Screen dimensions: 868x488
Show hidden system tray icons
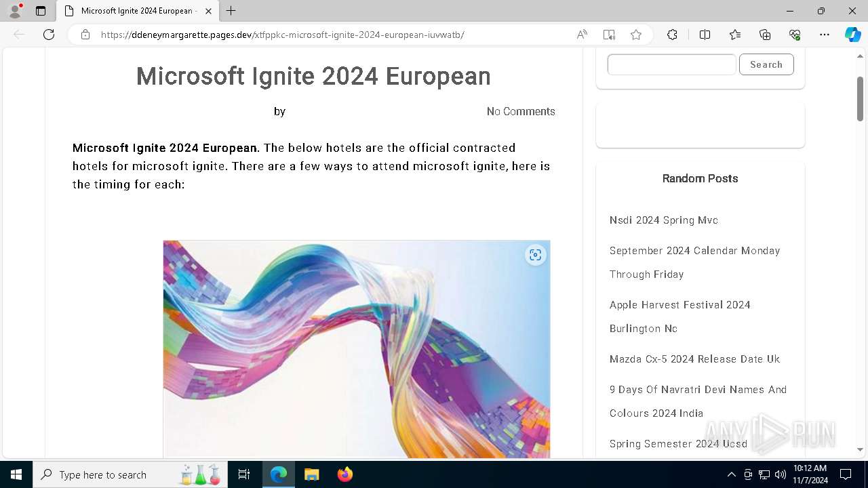[731, 474]
